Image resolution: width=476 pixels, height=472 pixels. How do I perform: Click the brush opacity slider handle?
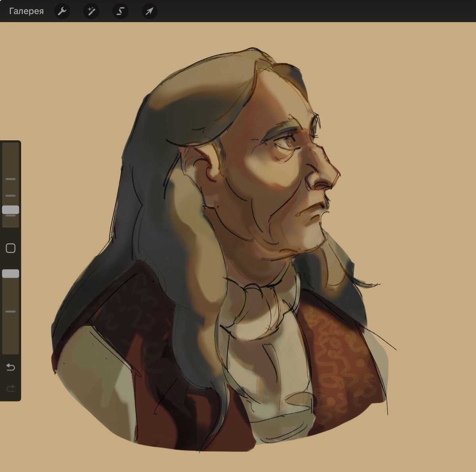click(x=11, y=274)
